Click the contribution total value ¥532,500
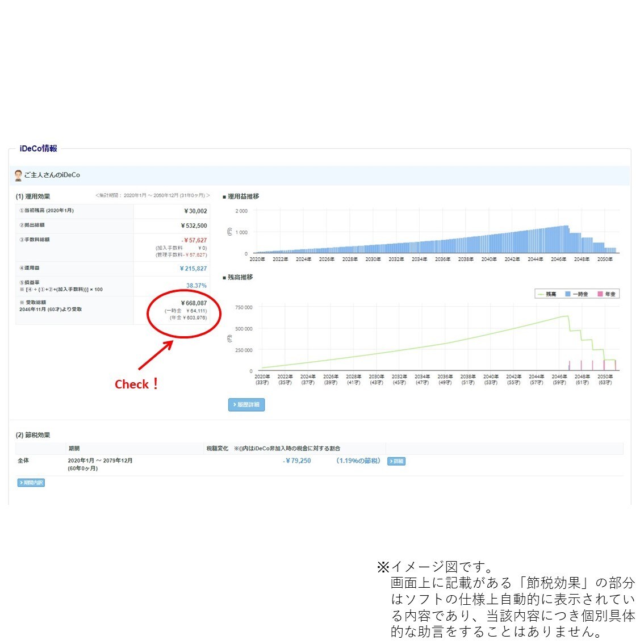Screen dimensions: 644x644 tap(194, 225)
